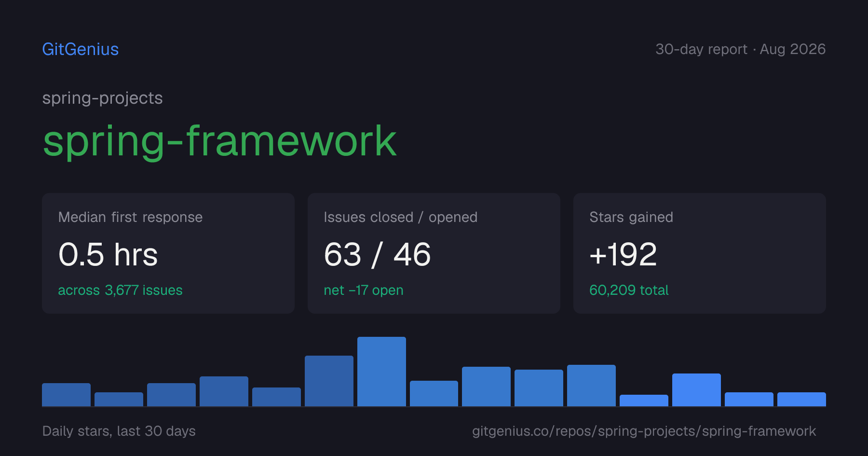Click the "+192" stars value

point(623,254)
